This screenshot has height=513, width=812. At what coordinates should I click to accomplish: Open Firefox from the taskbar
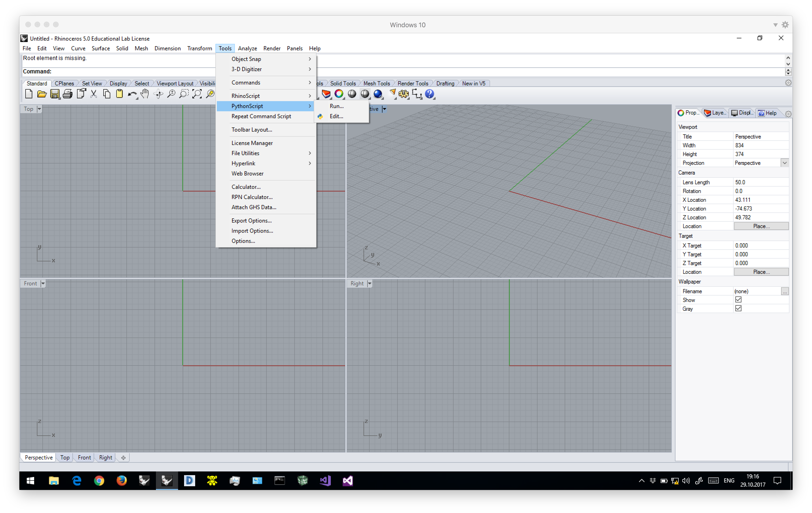(x=122, y=481)
